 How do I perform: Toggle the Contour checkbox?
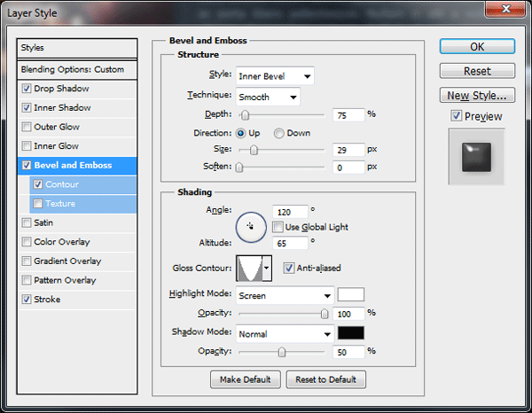pos(37,184)
